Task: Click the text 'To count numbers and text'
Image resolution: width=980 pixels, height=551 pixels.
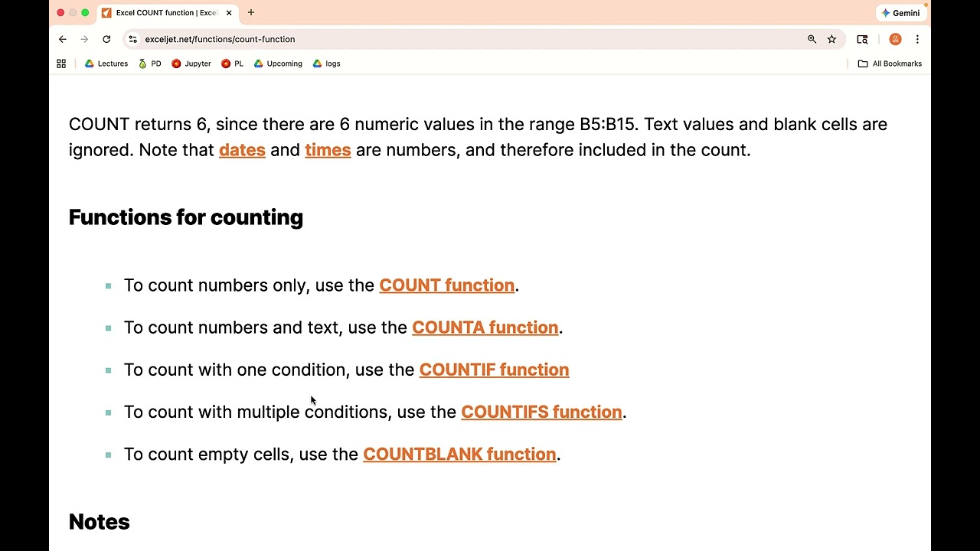Action: [x=233, y=328]
